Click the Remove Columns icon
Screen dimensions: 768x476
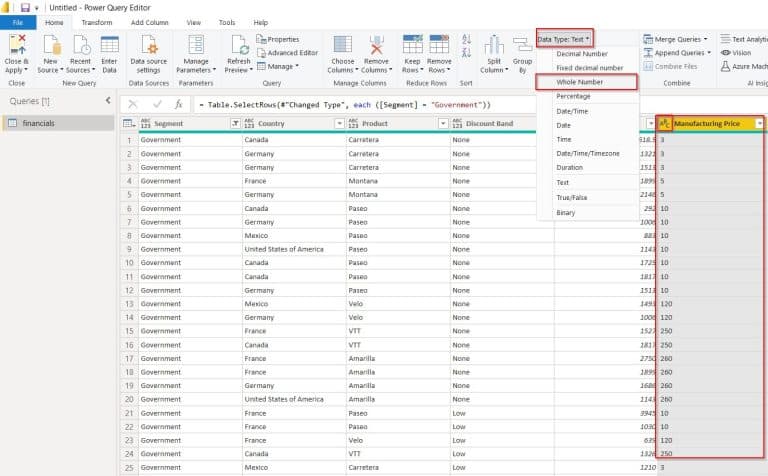pyautogui.click(x=376, y=45)
